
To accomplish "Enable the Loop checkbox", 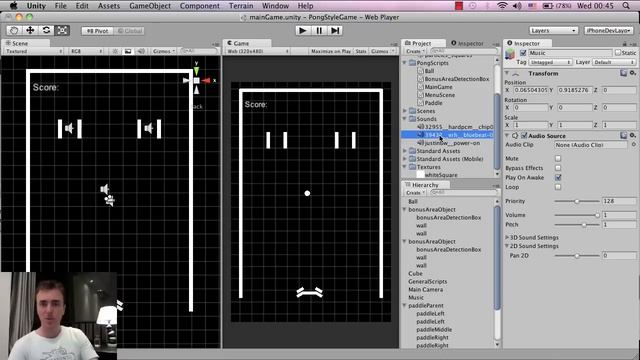I will 558,187.
